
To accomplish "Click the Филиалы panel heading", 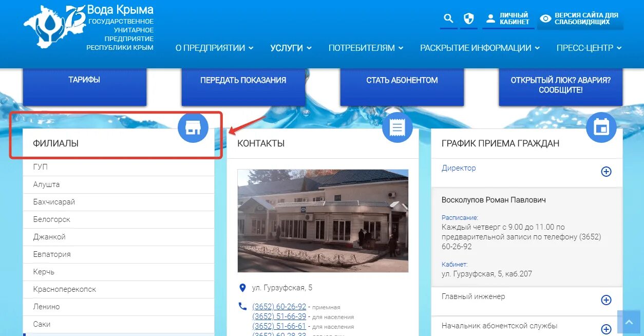I will (56, 143).
